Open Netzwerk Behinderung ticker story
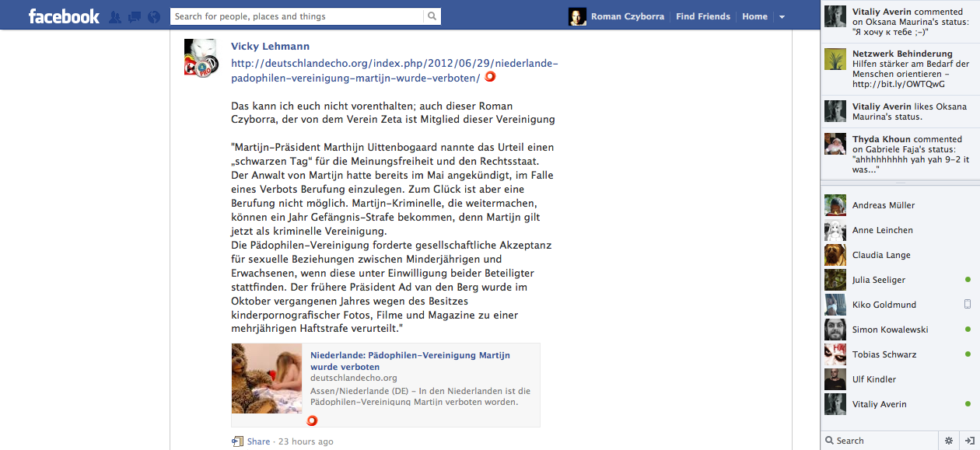The height and width of the screenshot is (450, 980). tap(899, 69)
